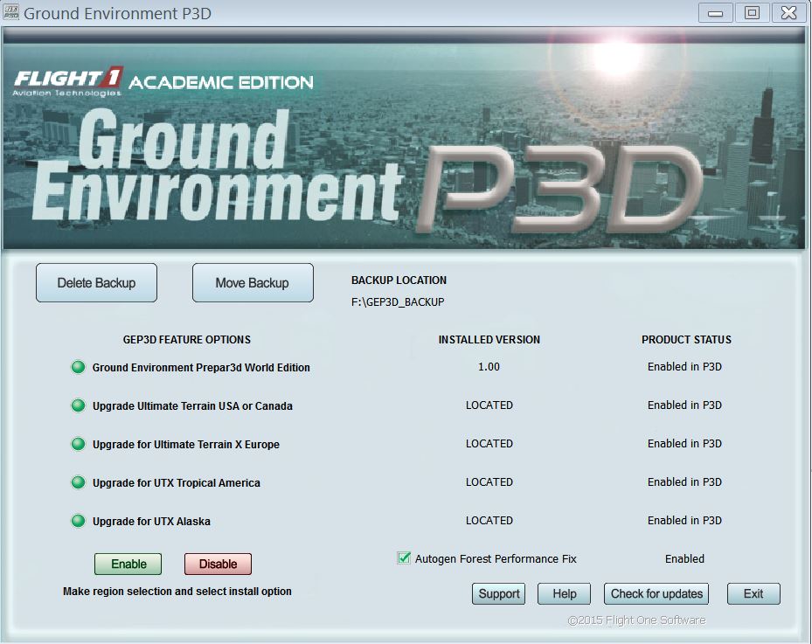Click LOCATED for UTX Alaska
Screen dimensions: 812x644
(x=489, y=520)
